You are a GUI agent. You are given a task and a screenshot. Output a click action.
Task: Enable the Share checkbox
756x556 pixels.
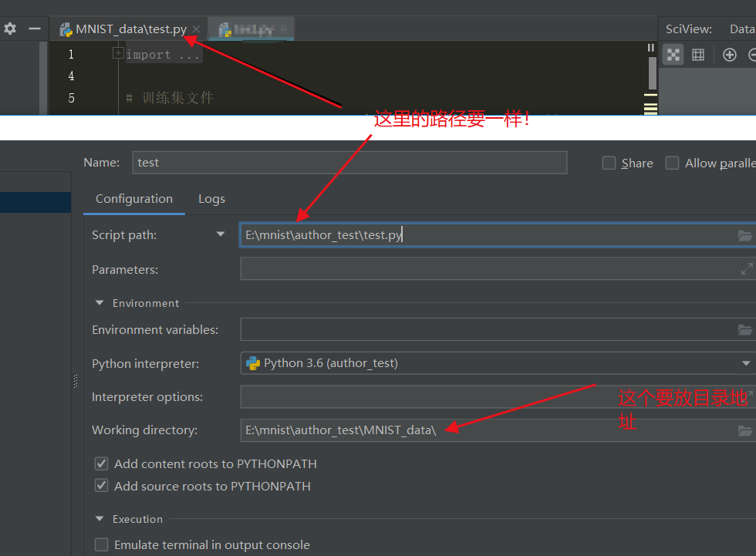(609, 163)
